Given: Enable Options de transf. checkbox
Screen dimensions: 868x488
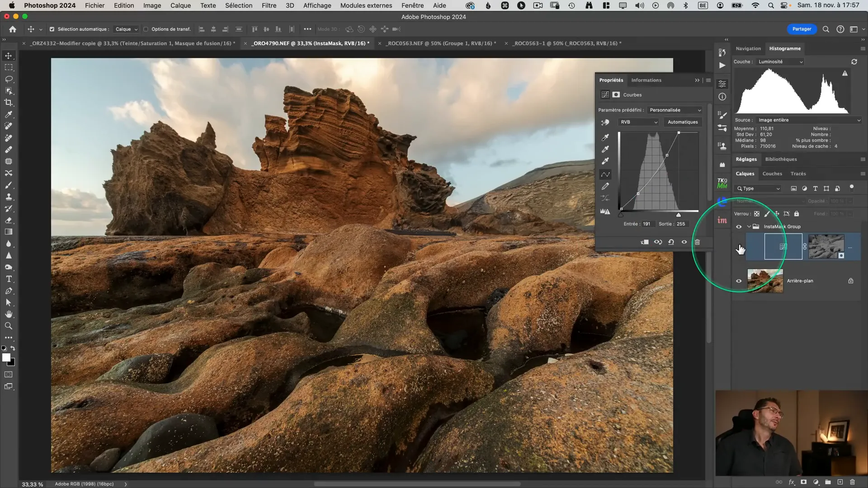Looking at the screenshot, I should [x=146, y=29].
